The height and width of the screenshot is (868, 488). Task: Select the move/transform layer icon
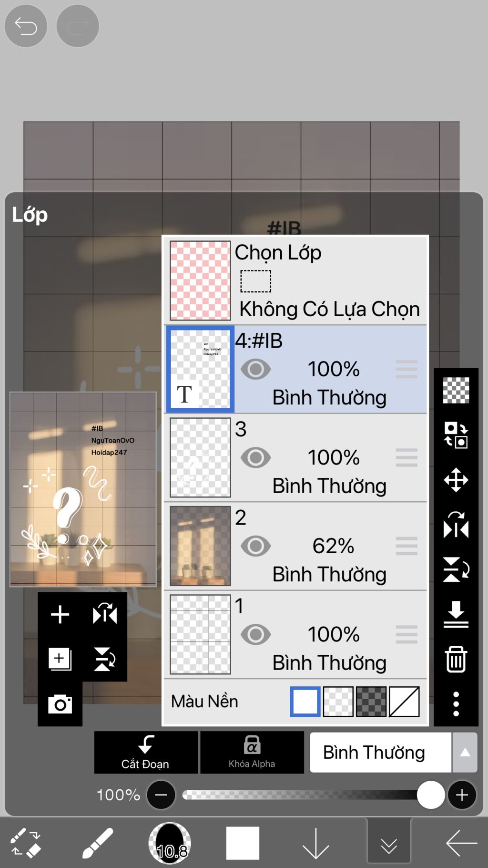[456, 480]
